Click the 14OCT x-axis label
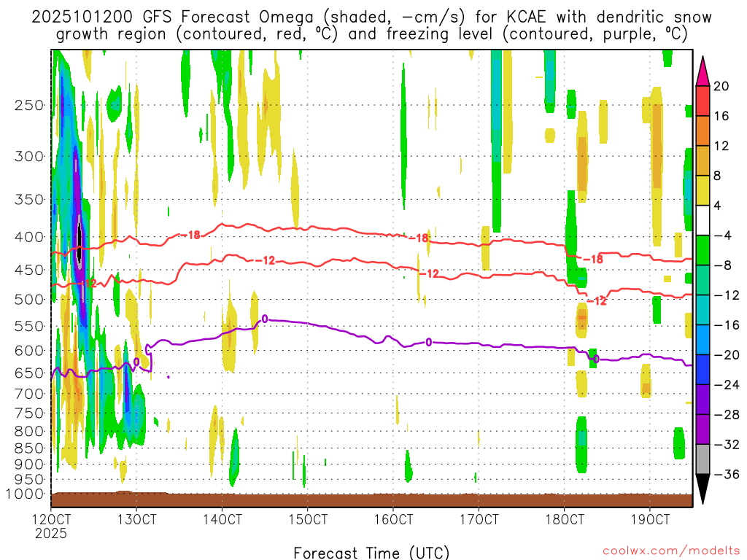Image resolution: width=747 pixels, height=560 pixels. [x=222, y=519]
